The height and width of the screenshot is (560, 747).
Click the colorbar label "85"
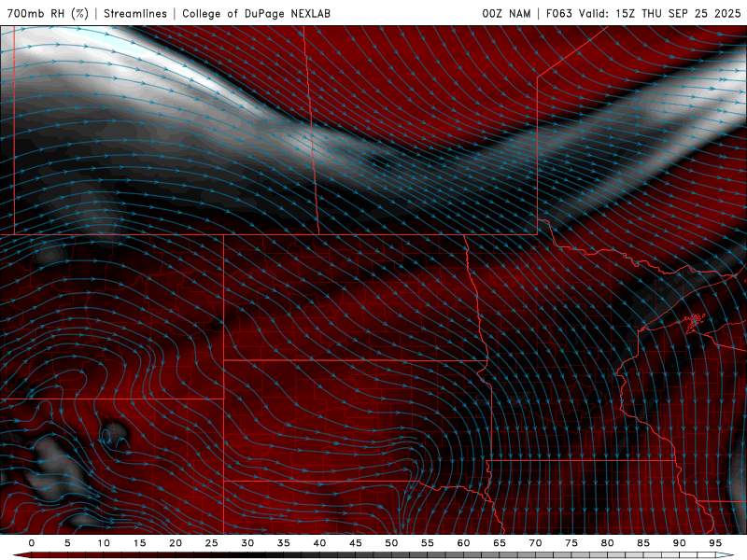click(x=642, y=543)
